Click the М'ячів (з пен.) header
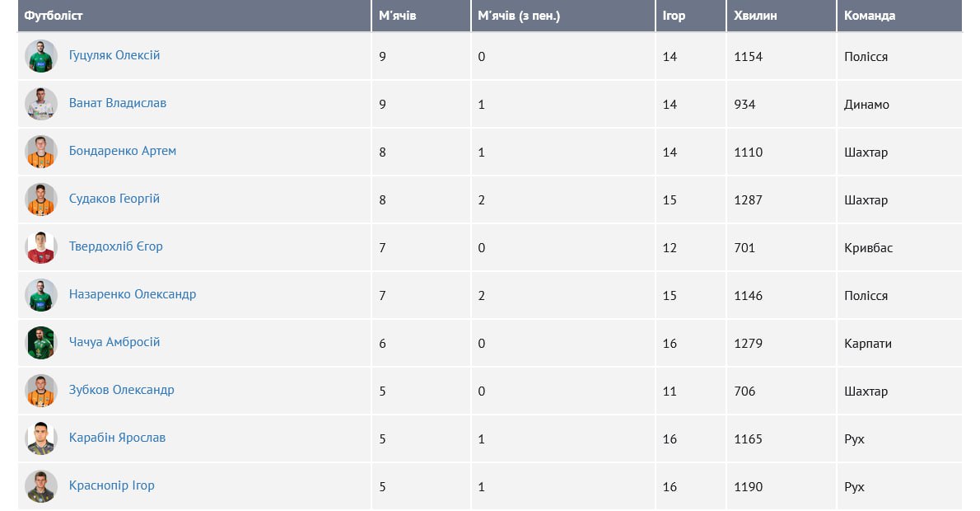This screenshot has height=511, width=980. pyautogui.click(x=519, y=16)
